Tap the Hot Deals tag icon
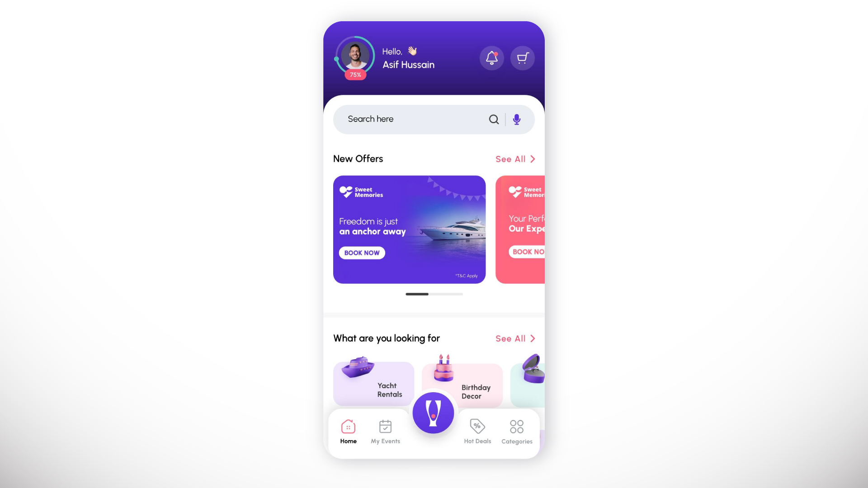868x488 pixels. (x=477, y=426)
